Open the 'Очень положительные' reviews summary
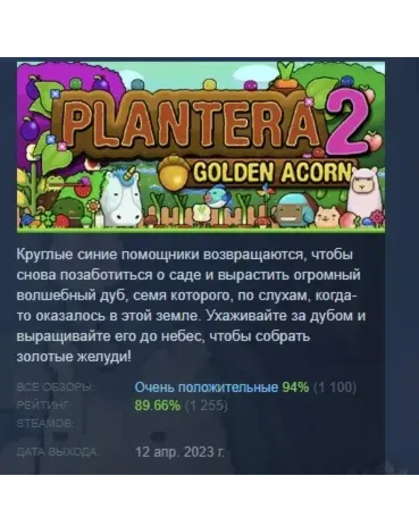This screenshot has width=419, height=532. 206,387
